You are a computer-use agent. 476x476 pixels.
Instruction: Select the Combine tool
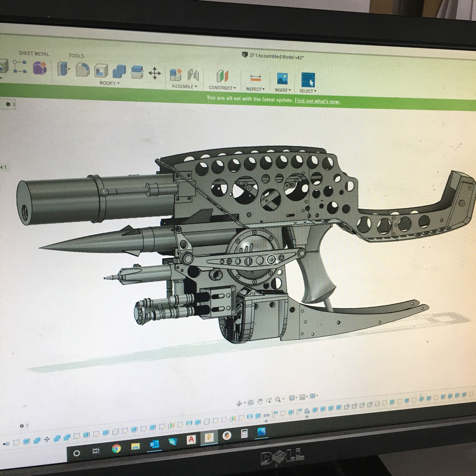click(119, 71)
